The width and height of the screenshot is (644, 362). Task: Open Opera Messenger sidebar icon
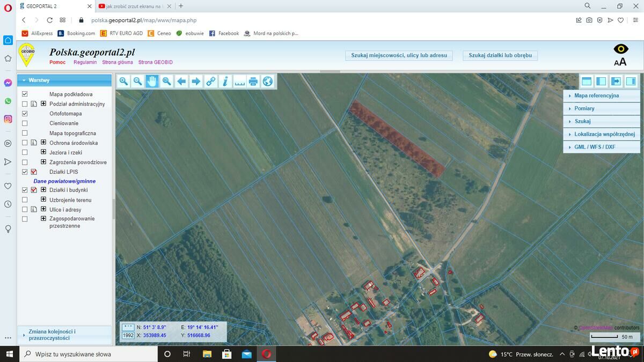pos(8,83)
